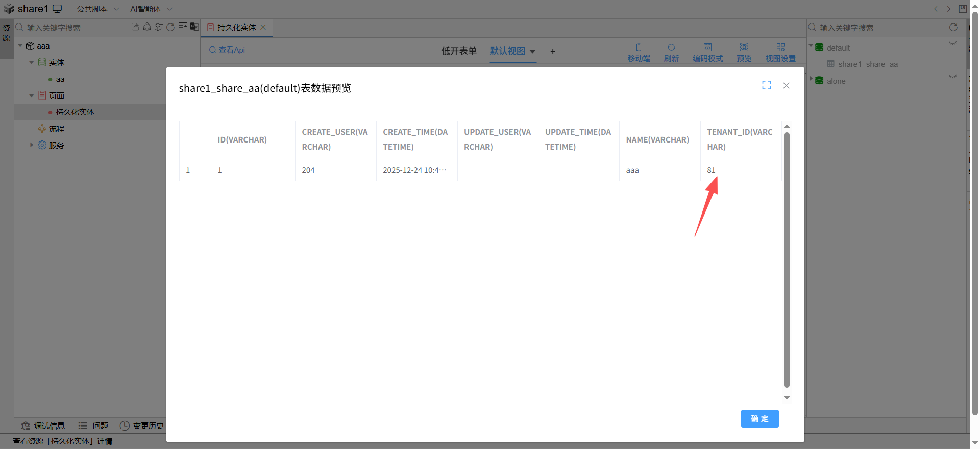Switch to 编码模式 code mode
This screenshot has width=980, height=449.
tap(707, 53)
